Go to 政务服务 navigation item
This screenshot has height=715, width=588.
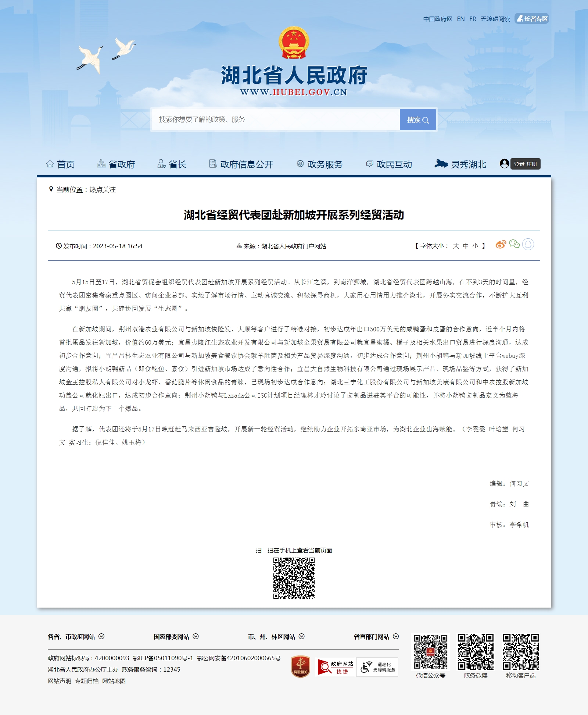tap(320, 164)
